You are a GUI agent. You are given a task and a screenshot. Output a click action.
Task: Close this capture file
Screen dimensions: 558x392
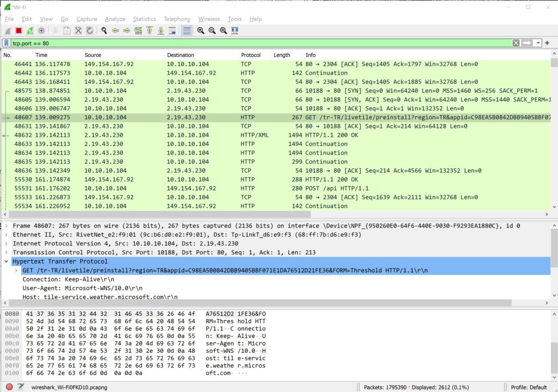[x=78, y=31]
